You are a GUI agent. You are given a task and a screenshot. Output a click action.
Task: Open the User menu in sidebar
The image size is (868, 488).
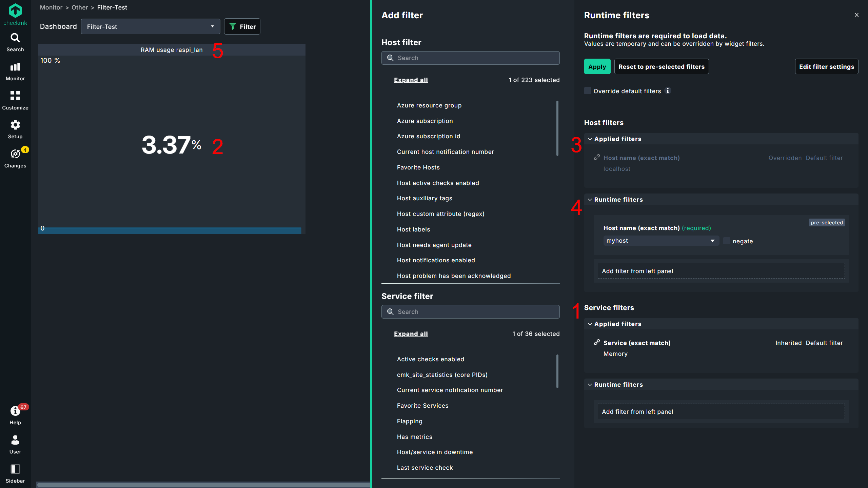click(x=15, y=444)
